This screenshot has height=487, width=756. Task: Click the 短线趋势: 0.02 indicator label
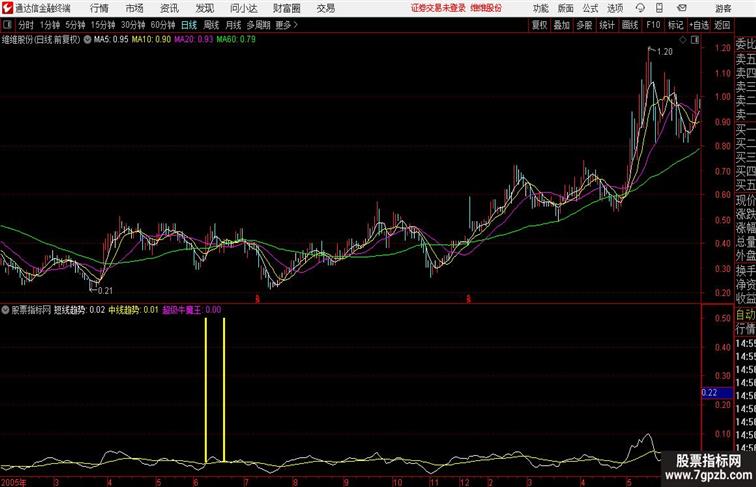coord(79,310)
